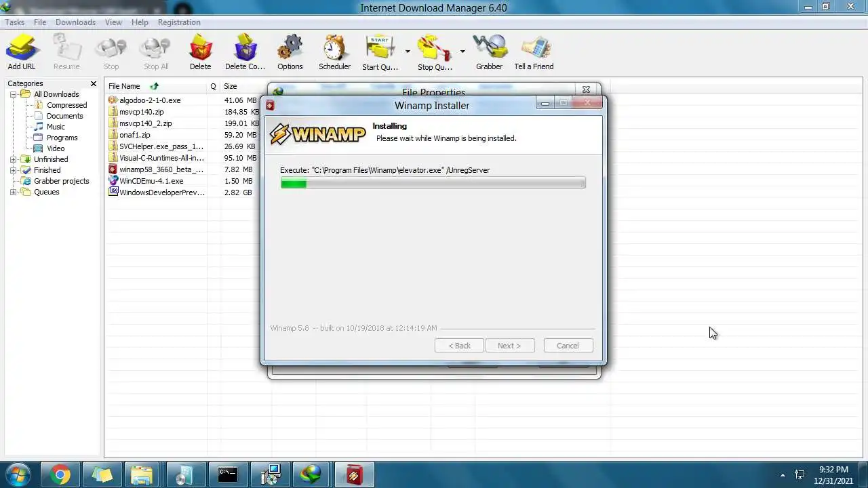Image resolution: width=868 pixels, height=488 pixels.
Task: Select All Downloads in category tree
Action: click(x=56, y=94)
